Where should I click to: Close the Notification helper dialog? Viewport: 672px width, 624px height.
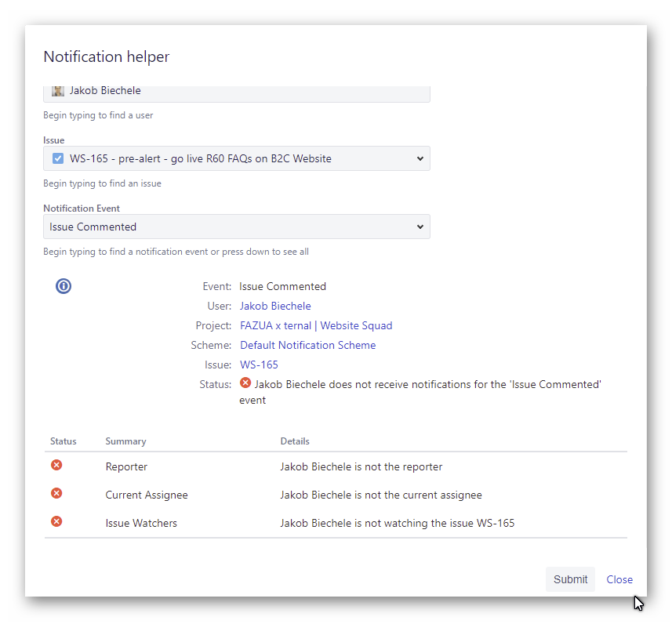pos(619,579)
